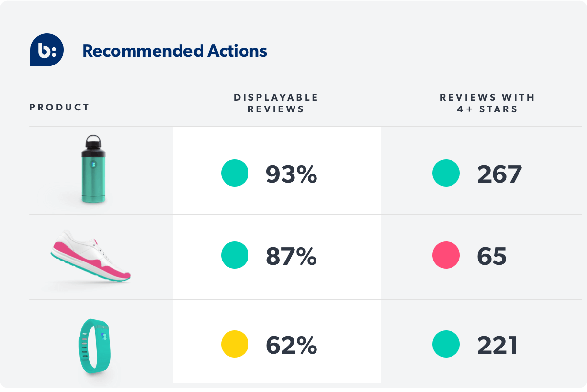This screenshot has height=392, width=587.
Task: Select the PRODUCT column header
Action: [60, 108]
